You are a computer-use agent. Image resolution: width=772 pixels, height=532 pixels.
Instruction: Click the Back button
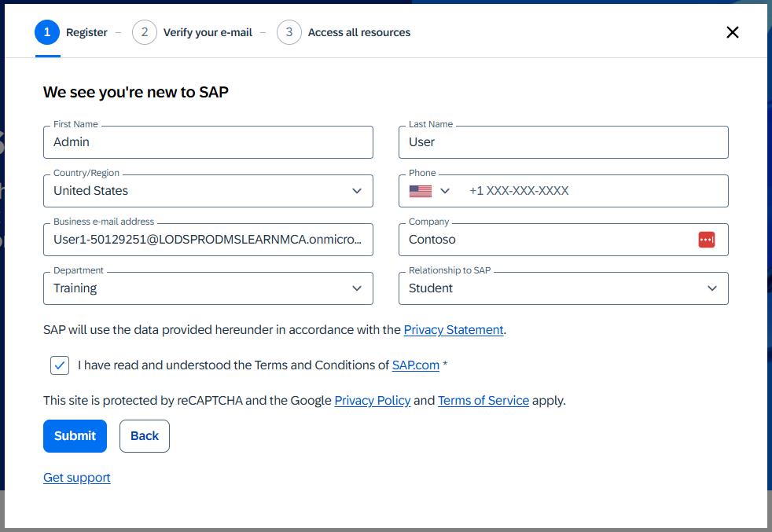145,436
